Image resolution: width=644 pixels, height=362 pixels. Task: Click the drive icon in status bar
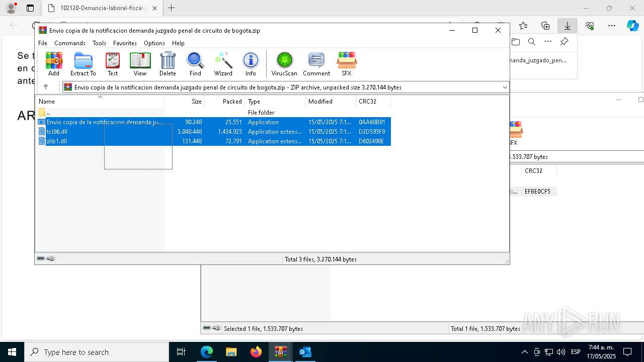coord(41,259)
